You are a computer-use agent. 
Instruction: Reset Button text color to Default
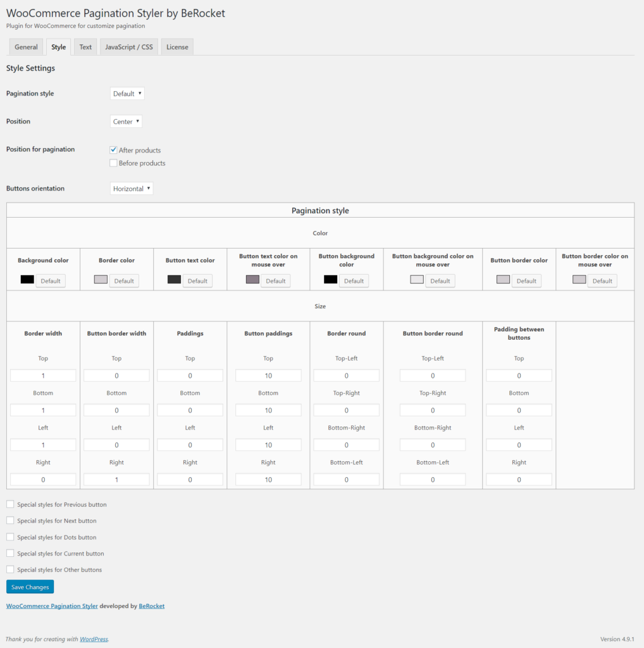[197, 280]
